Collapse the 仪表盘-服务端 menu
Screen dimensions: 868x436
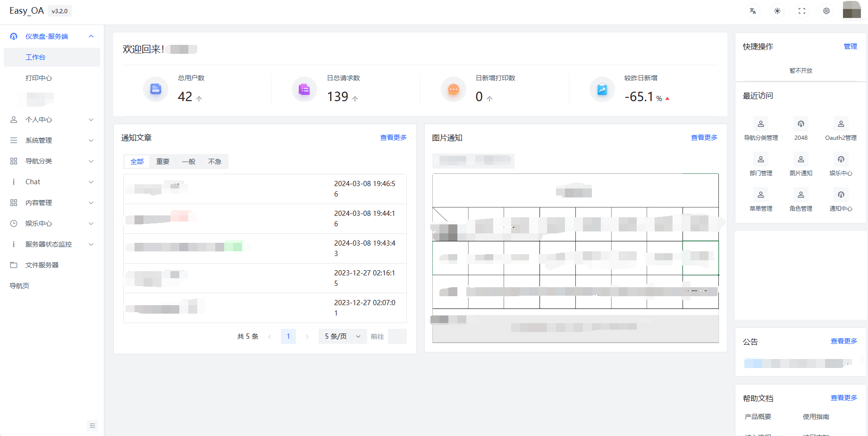[52, 36]
